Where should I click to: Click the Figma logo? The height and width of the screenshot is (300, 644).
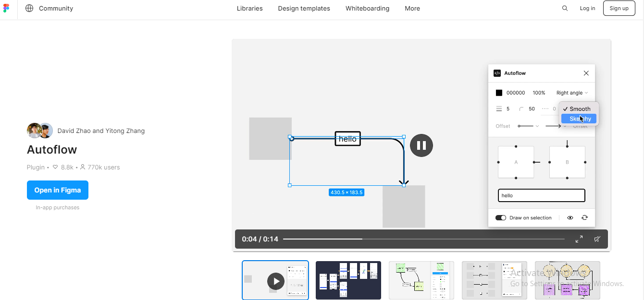[x=6, y=8]
